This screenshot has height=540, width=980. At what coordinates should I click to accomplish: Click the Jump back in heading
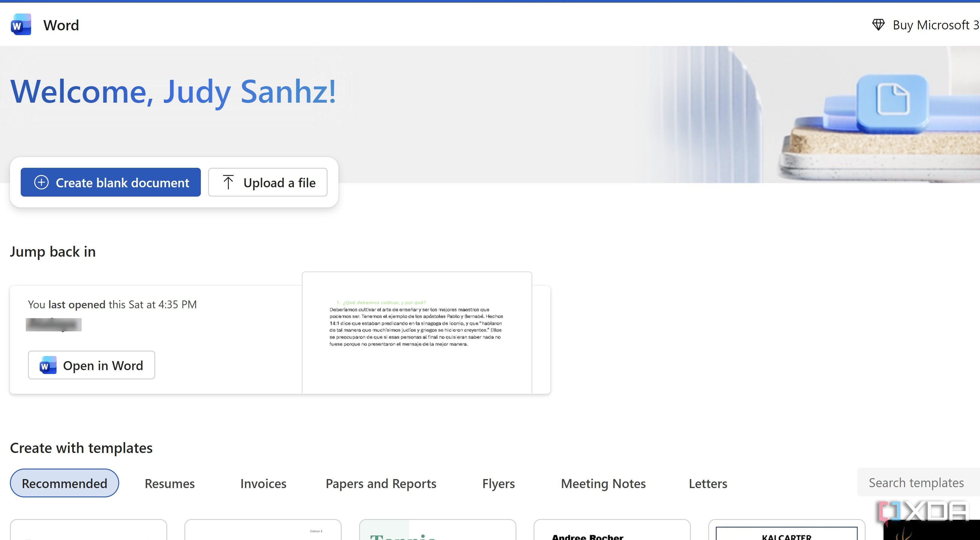[x=53, y=252]
